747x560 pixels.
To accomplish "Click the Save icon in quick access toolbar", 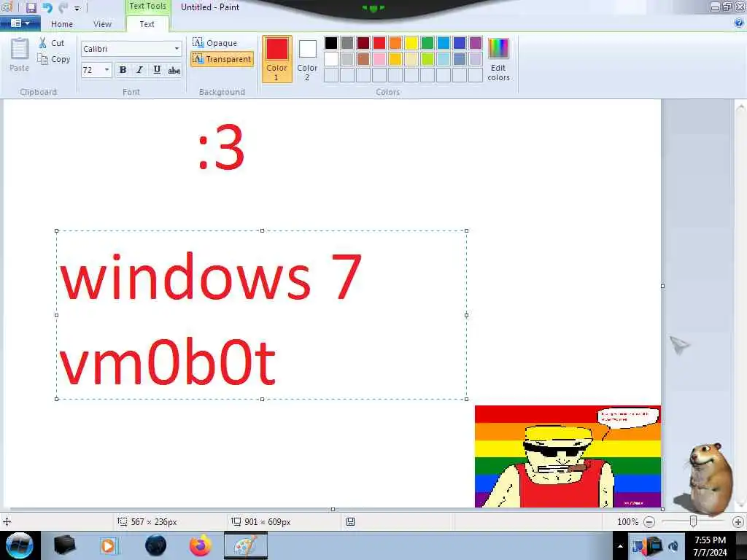I will [31, 7].
